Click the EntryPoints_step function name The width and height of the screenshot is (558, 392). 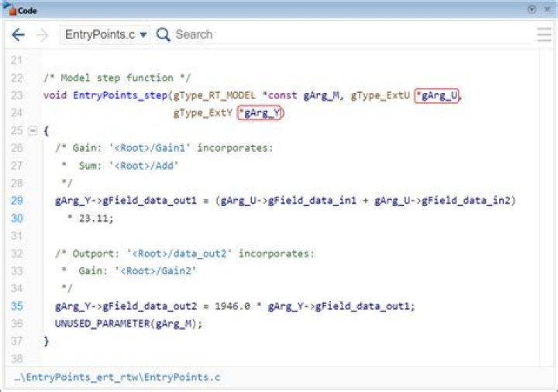click(x=120, y=95)
